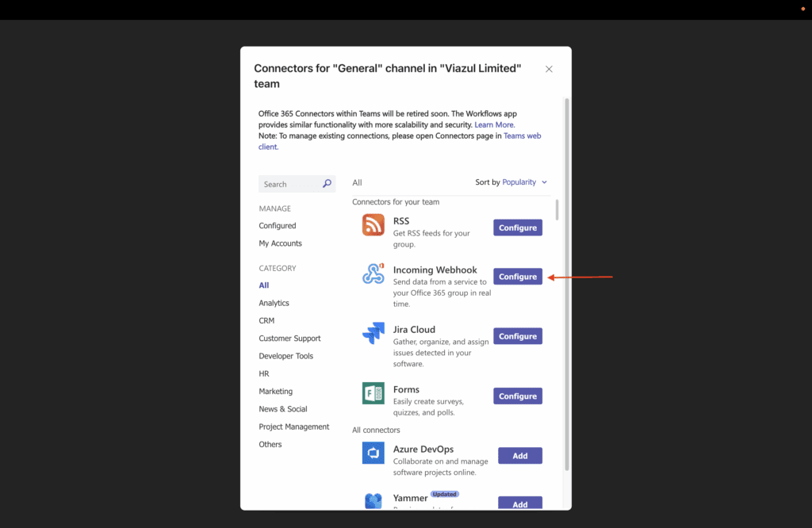Select the Project Management category

tap(293, 427)
